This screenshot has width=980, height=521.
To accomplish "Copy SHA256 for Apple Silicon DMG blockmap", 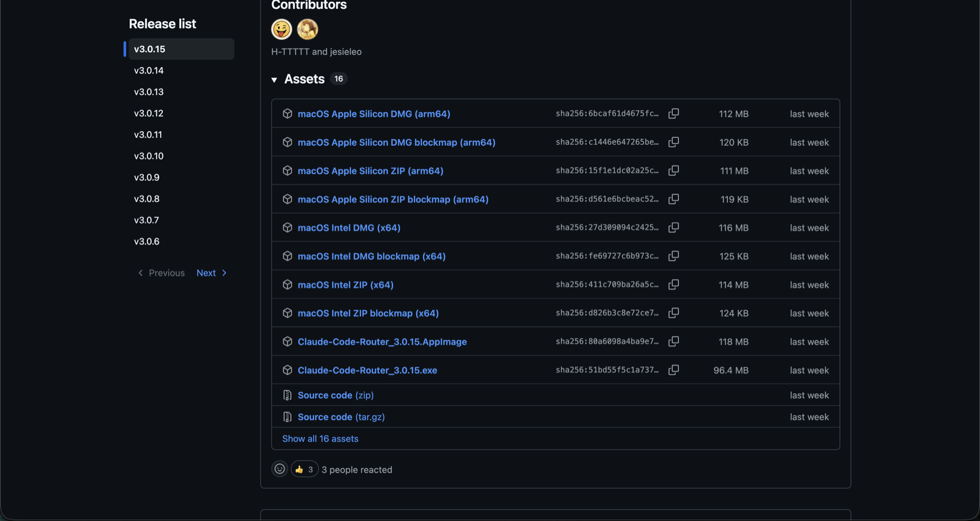I will tap(673, 142).
